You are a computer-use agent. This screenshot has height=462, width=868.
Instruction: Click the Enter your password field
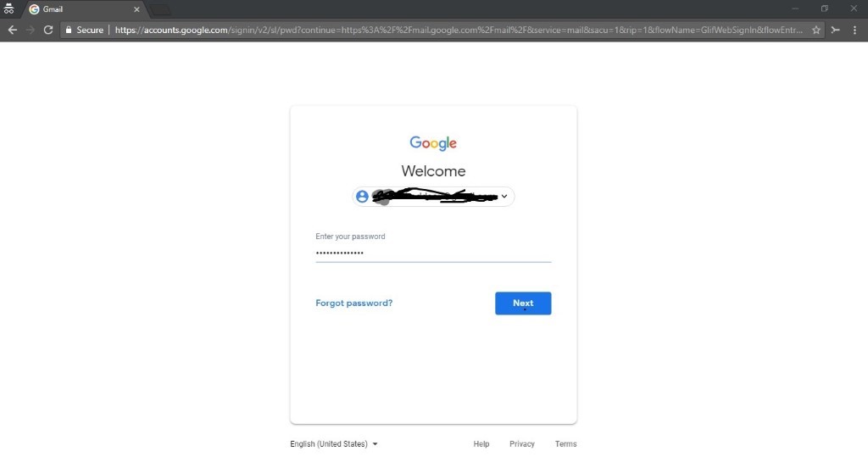click(433, 253)
